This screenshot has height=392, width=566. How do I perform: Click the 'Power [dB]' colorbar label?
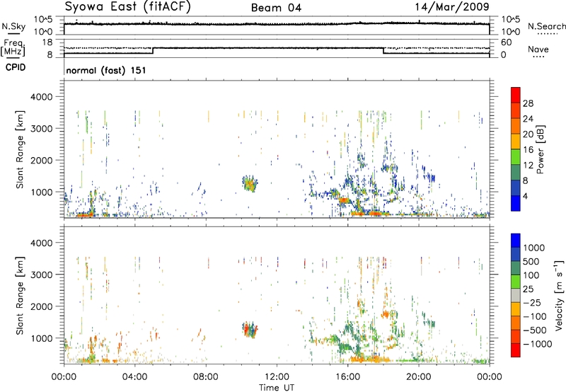(x=540, y=149)
